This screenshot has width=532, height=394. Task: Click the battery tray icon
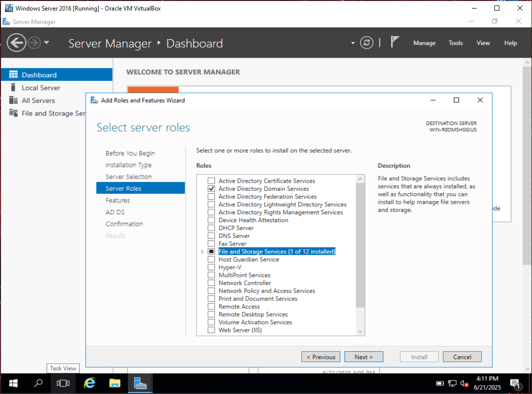tap(440, 383)
